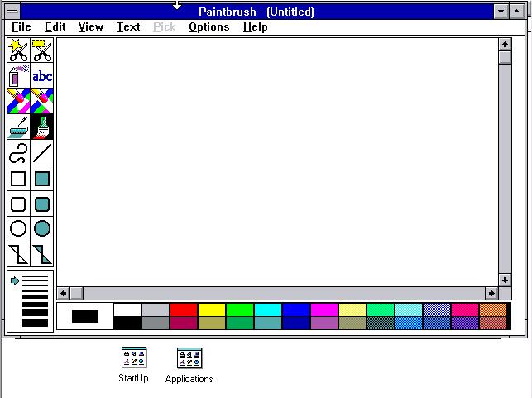532x398 pixels.
Task: Choose the Airbrush spray can tool
Action: click(x=17, y=77)
